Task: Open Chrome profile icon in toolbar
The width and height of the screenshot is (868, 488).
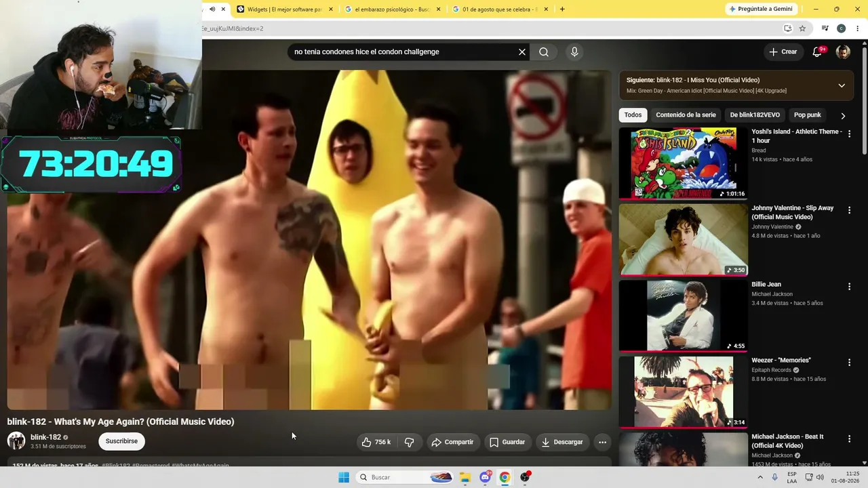Action: (x=841, y=28)
